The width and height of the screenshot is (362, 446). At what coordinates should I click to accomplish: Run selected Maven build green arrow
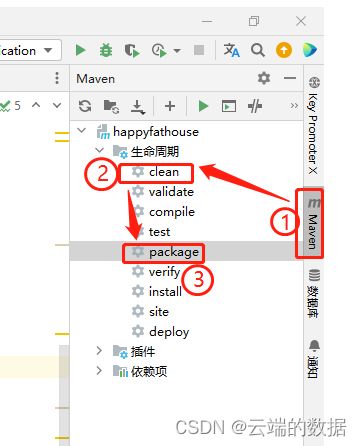click(203, 106)
